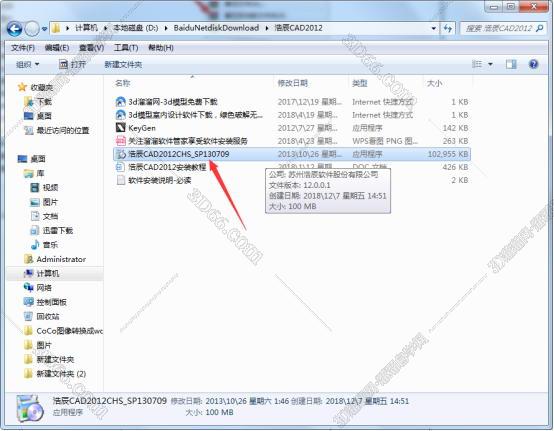Open Administrator folder in sidebar
The width and height of the screenshot is (554, 431).
[x=61, y=259]
